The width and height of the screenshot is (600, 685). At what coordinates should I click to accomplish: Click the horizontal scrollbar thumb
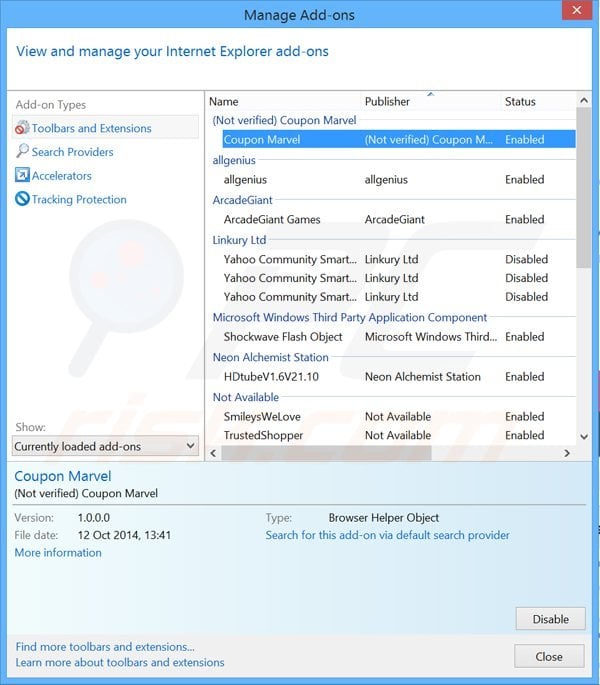(326, 453)
